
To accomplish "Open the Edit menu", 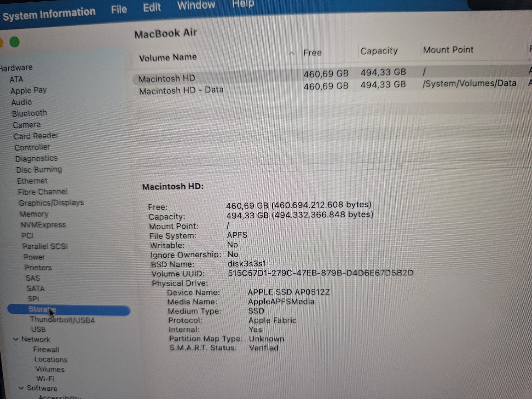I will (152, 7).
